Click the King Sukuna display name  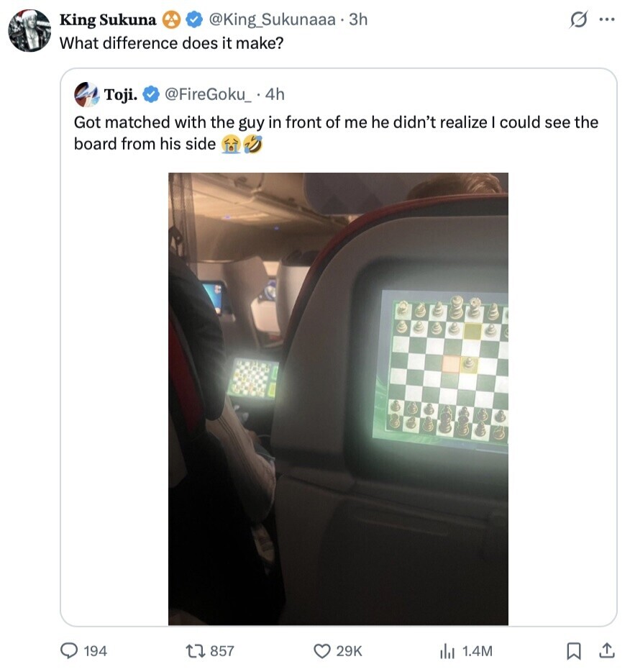tap(107, 19)
